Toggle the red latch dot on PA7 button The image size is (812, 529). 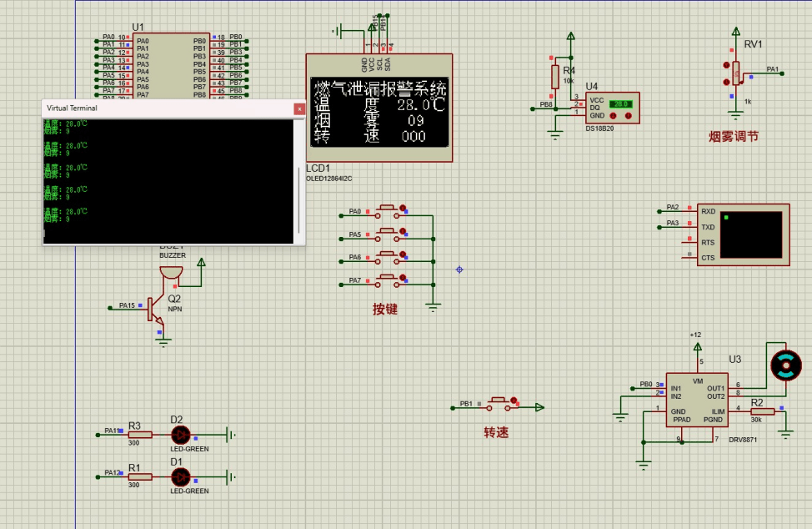pos(403,279)
